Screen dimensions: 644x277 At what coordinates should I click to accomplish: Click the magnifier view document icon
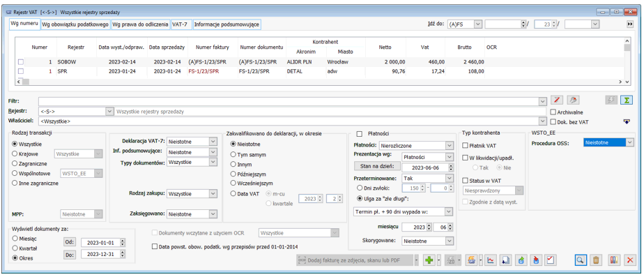coord(581,260)
